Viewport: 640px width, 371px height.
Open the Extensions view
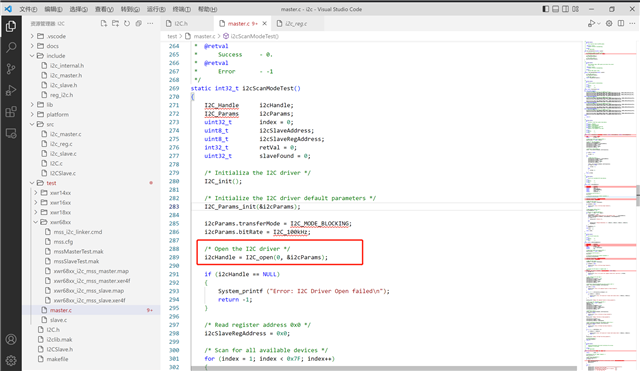[x=11, y=112]
